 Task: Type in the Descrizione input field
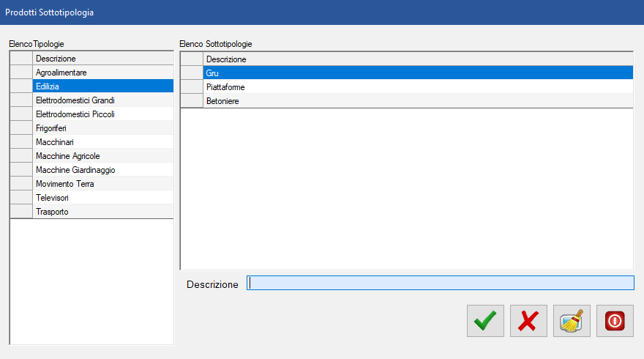(x=440, y=284)
